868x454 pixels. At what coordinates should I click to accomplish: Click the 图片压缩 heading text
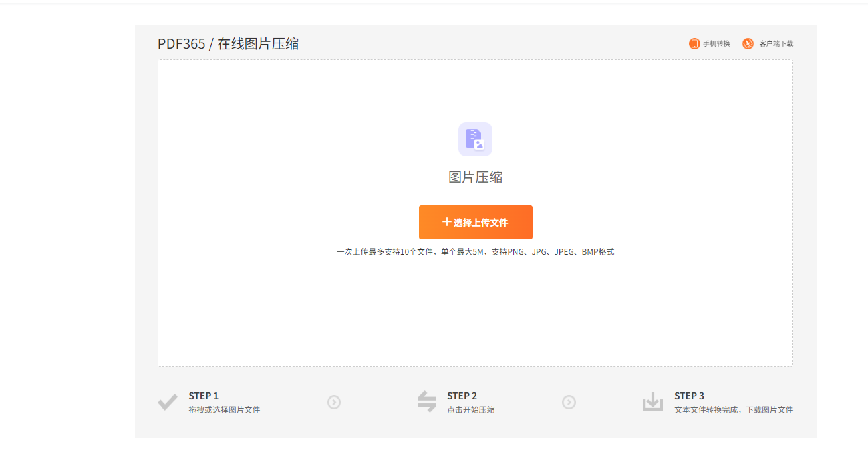475,177
